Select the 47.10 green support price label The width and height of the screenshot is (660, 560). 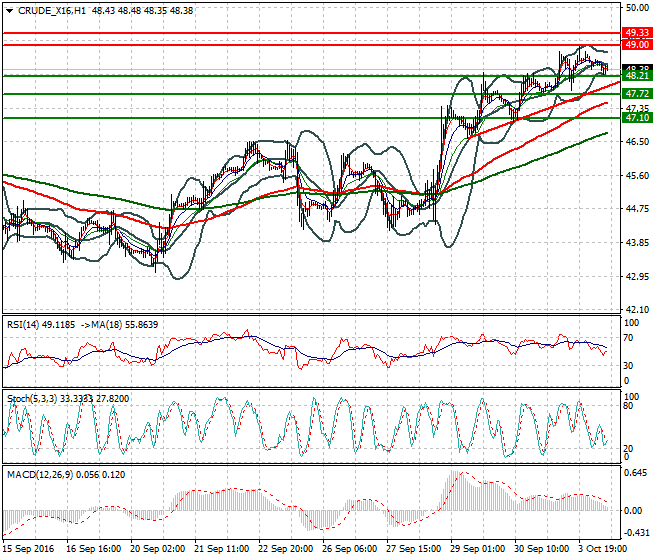[x=637, y=118]
